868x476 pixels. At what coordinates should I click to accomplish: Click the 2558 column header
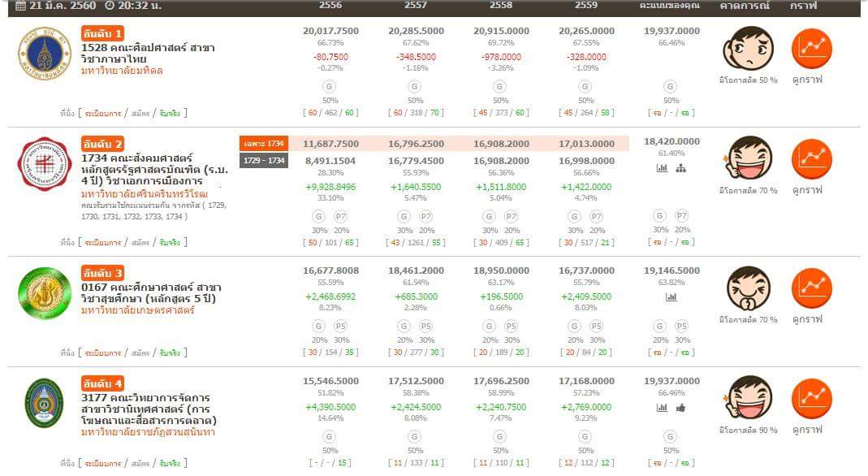[x=501, y=6]
